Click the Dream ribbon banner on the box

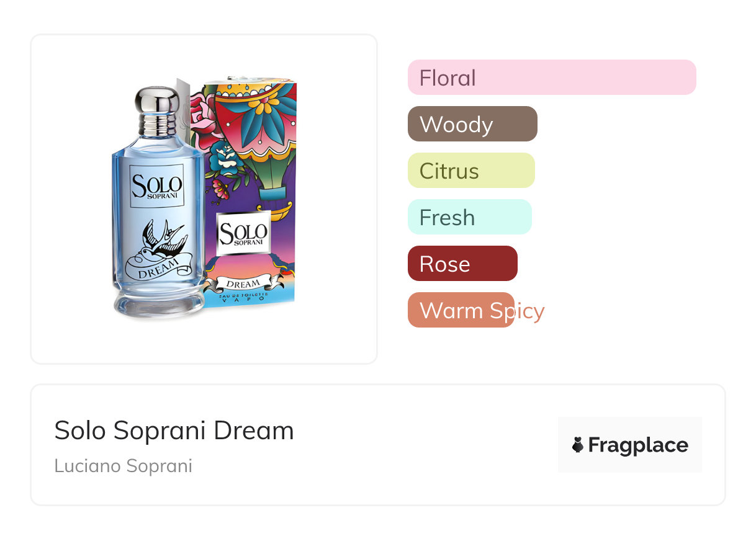tap(243, 284)
